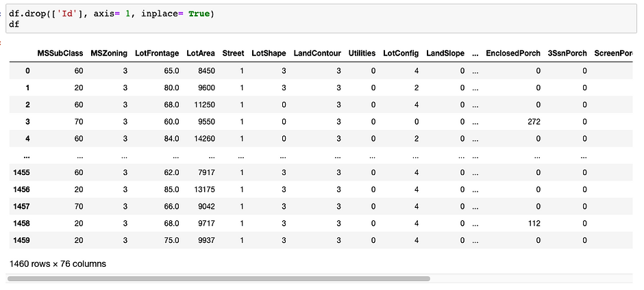Click row index 1456
The image size is (644, 290).
tap(21, 189)
